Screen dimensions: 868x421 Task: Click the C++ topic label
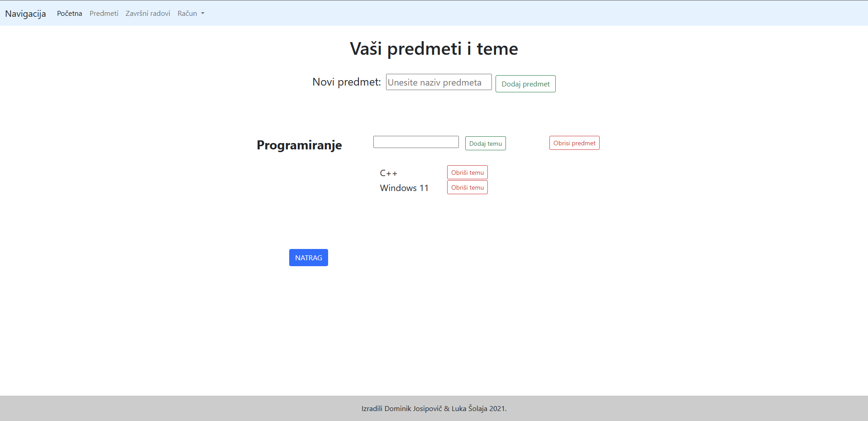pos(388,173)
